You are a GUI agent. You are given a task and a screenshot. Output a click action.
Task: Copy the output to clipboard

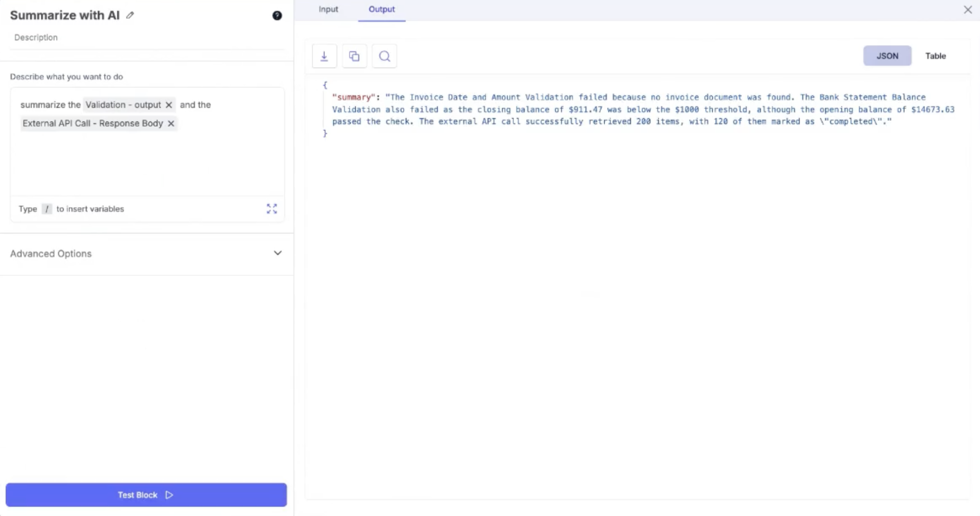click(354, 56)
